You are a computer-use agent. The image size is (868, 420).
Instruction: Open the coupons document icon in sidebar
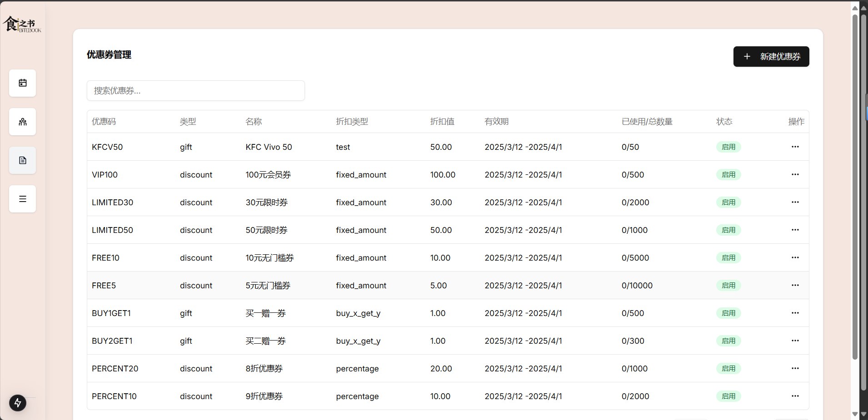(22, 160)
